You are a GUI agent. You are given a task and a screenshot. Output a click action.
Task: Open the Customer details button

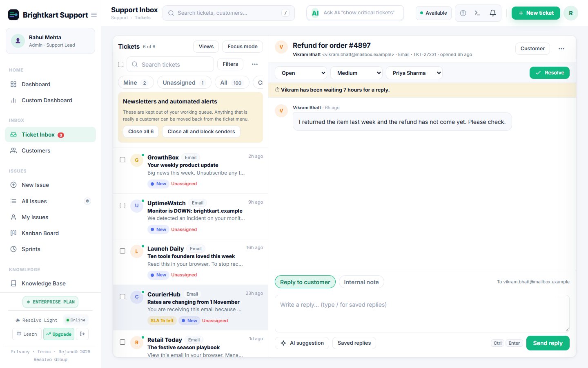pyautogui.click(x=532, y=49)
